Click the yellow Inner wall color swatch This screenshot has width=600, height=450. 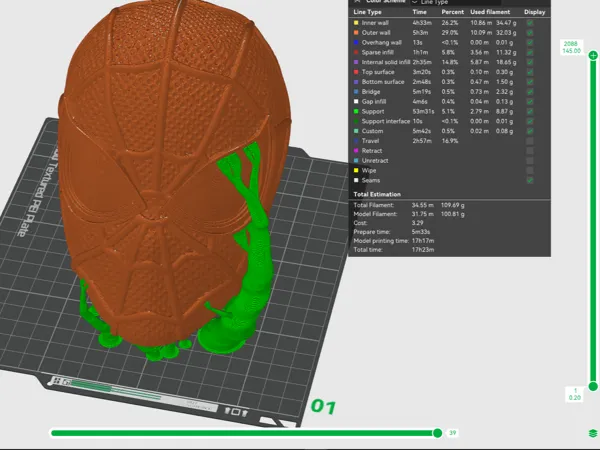[356, 23]
